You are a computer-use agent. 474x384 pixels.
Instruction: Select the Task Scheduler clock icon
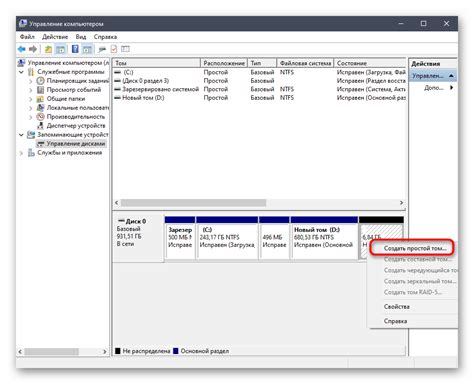click(40, 81)
